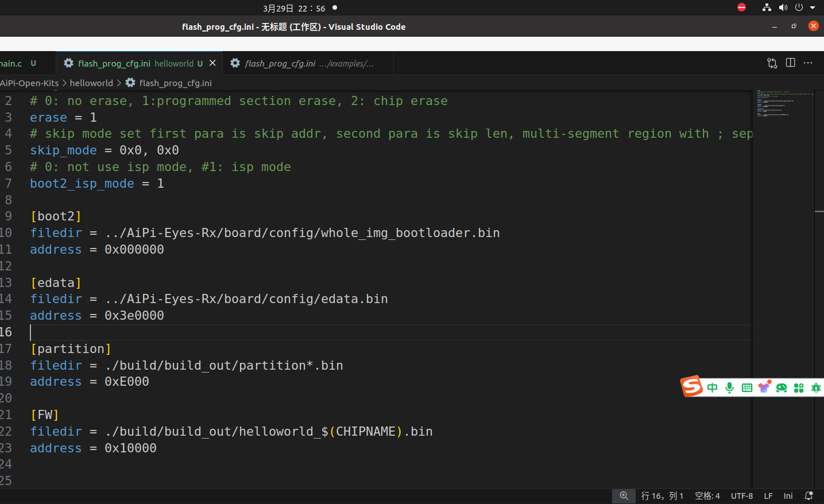Click the code minimap preview
Viewport: 824px width, 504px height.
[x=784, y=103]
